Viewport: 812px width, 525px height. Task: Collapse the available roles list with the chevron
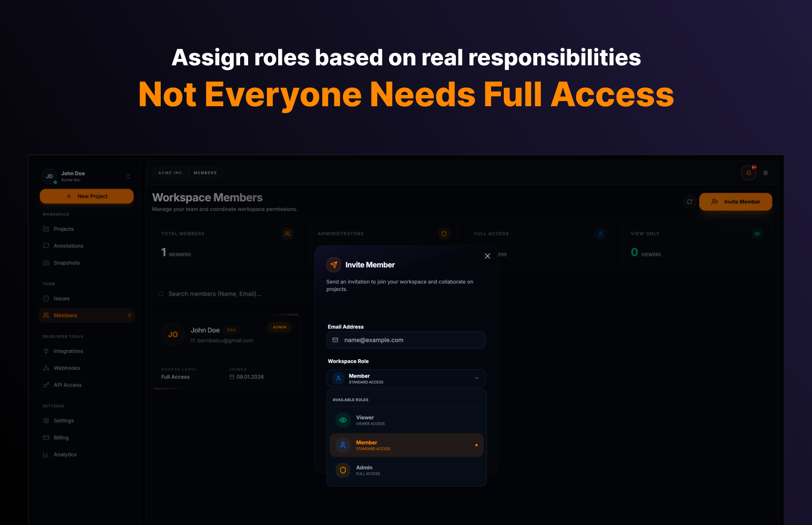(477, 378)
